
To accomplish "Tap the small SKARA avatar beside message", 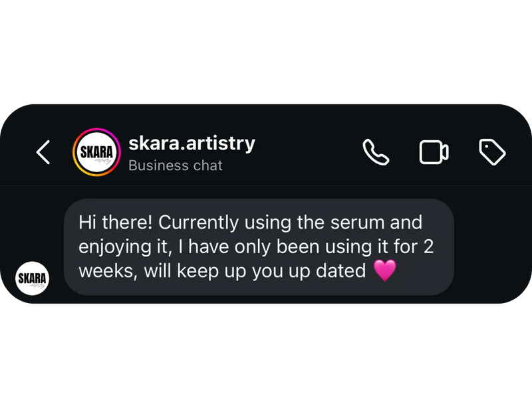I will click(x=32, y=278).
